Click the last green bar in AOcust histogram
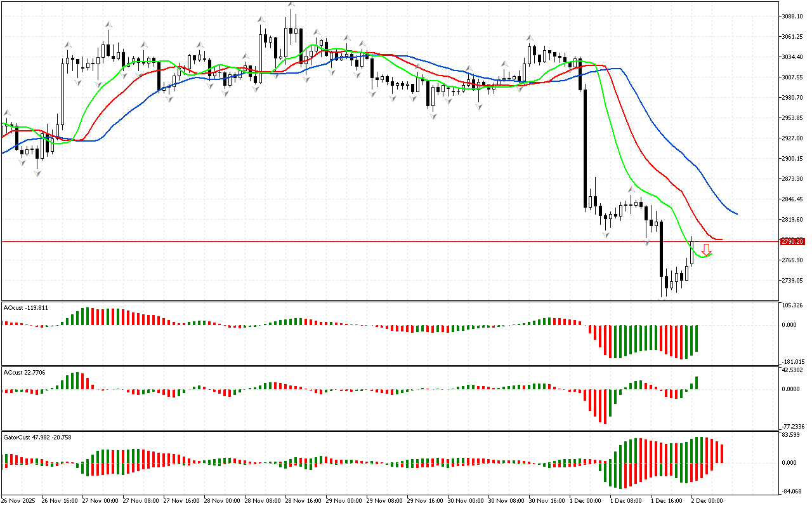 (697, 338)
